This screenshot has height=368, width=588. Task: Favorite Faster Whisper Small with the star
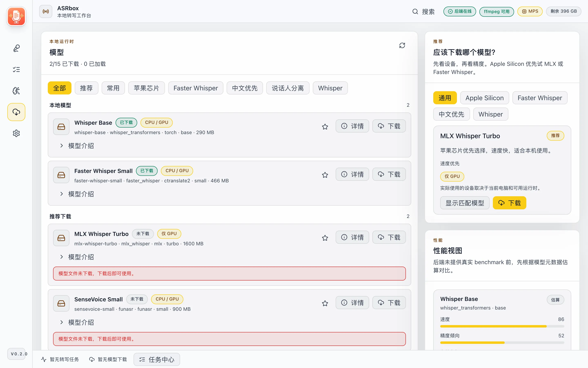325,175
